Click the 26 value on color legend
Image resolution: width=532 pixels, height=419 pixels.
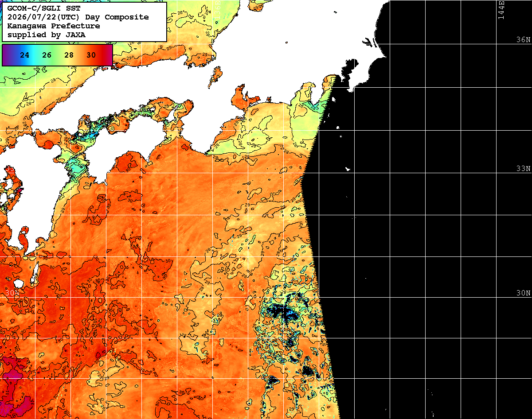(x=47, y=55)
